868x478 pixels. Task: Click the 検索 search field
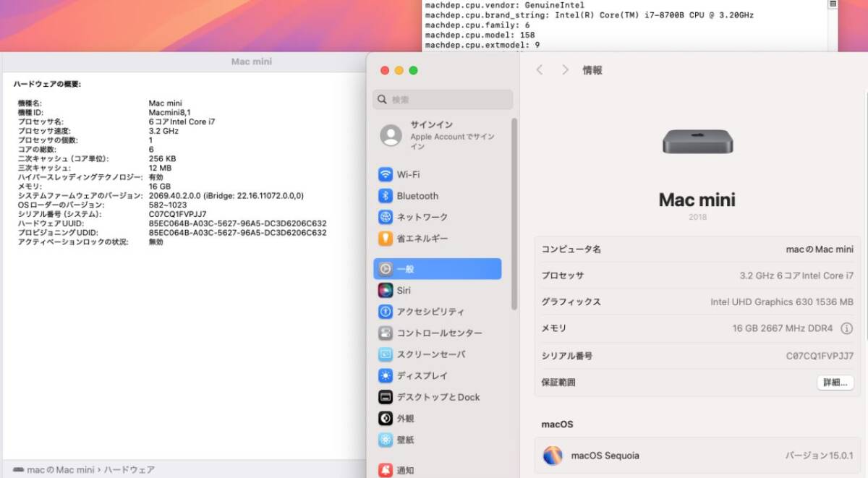[441, 99]
